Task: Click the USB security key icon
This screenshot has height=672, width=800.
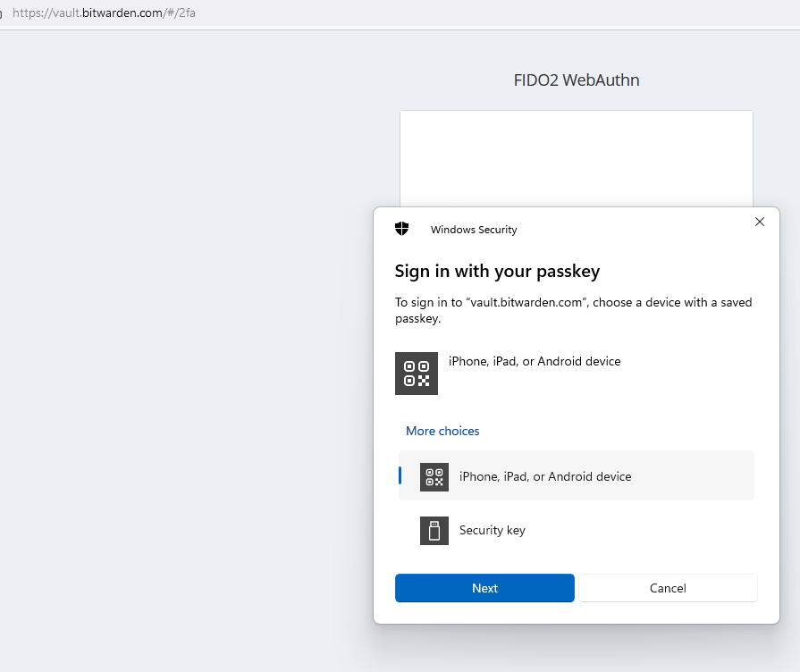Action: (x=434, y=531)
